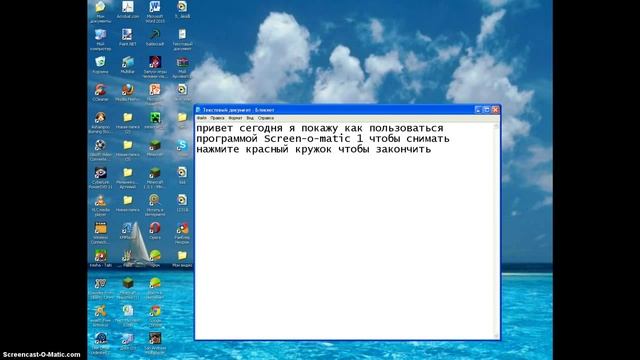Select the Skype desktop shortcut
640x360 pixels.
coord(182,148)
